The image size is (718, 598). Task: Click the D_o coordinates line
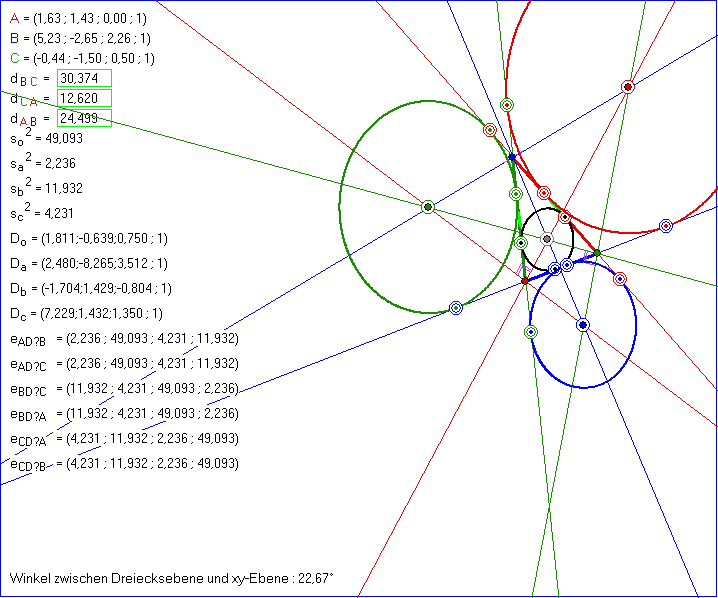89,239
